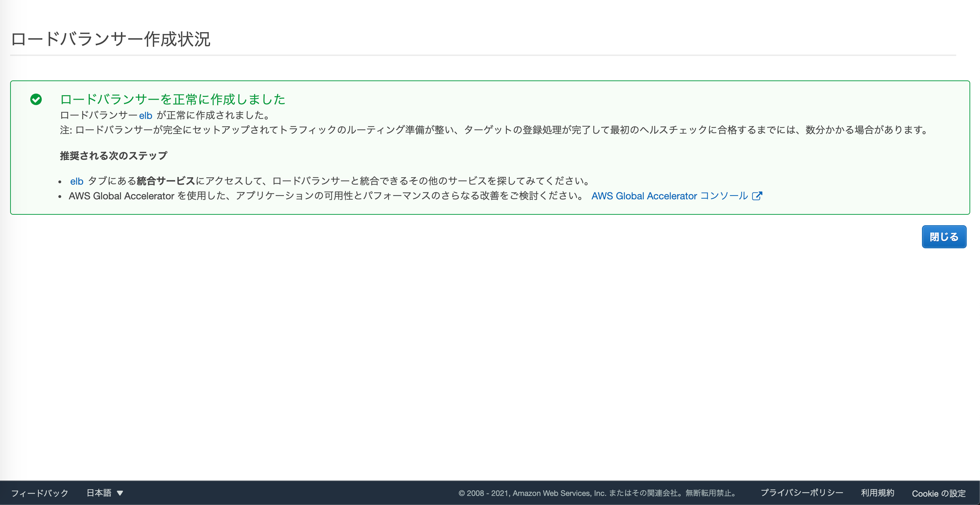Image resolution: width=980 pixels, height=505 pixels.
Task: Open the 日本語 language dropdown in the footer
Action: (99, 492)
